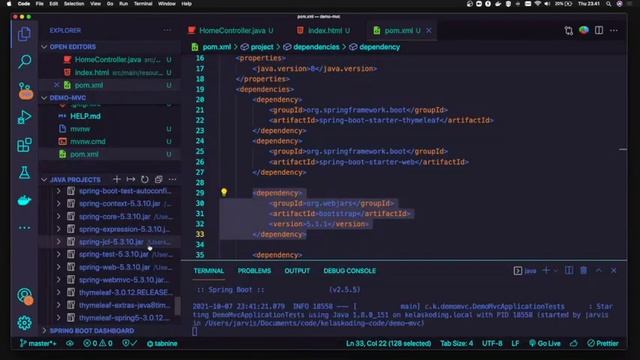Click Prettier in status bar
The image size is (640, 360).
coord(603,343)
